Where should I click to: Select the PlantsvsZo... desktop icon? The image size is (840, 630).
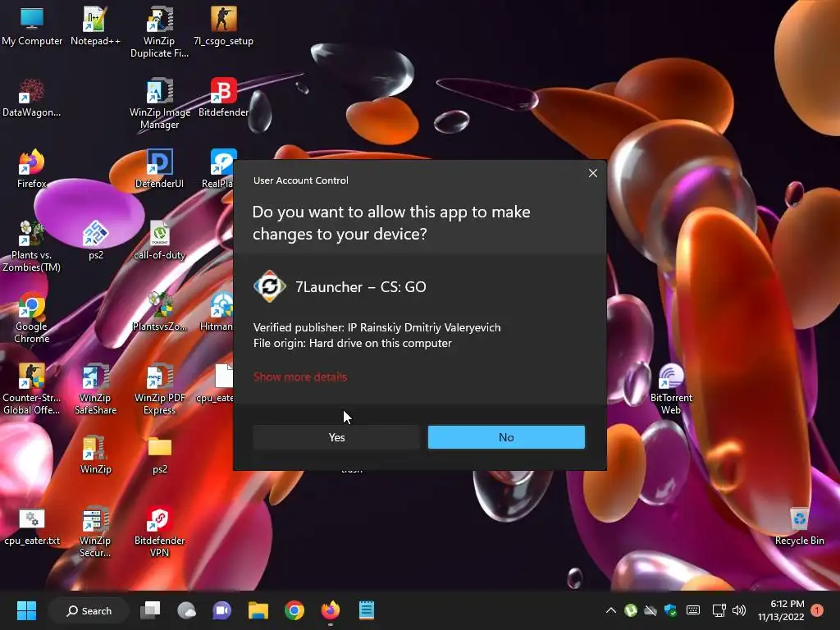[x=159, y=313]
